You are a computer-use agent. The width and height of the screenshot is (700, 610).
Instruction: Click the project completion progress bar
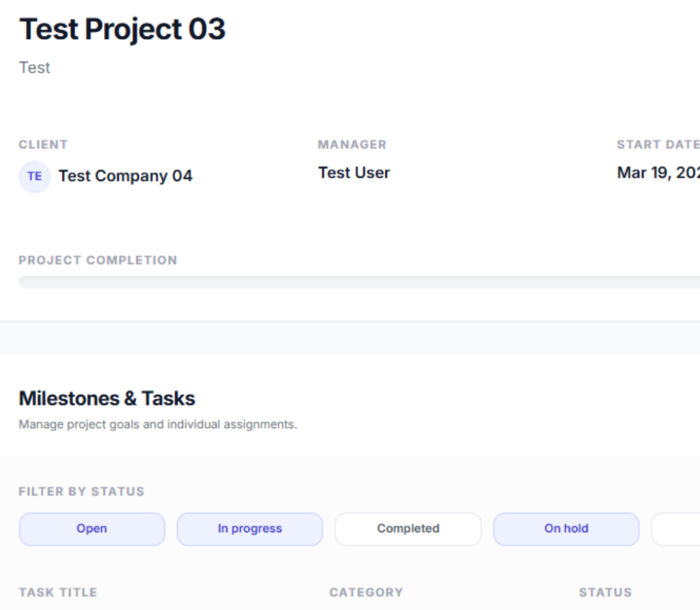tap(359, 282)
